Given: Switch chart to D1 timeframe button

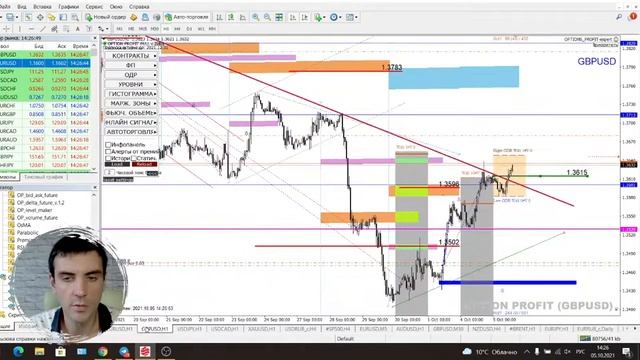Looking at the screenshot, I should (189, 29).
